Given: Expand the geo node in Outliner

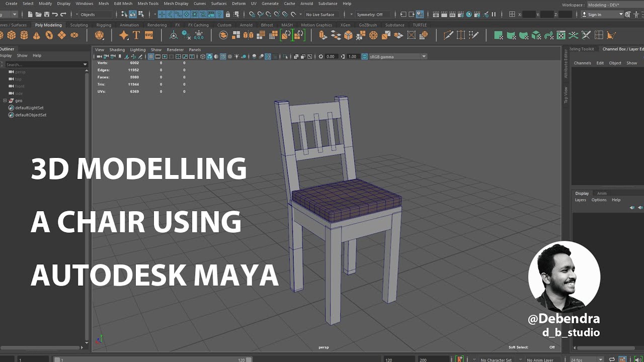Looking at the screenshot, I should point(5,101).
